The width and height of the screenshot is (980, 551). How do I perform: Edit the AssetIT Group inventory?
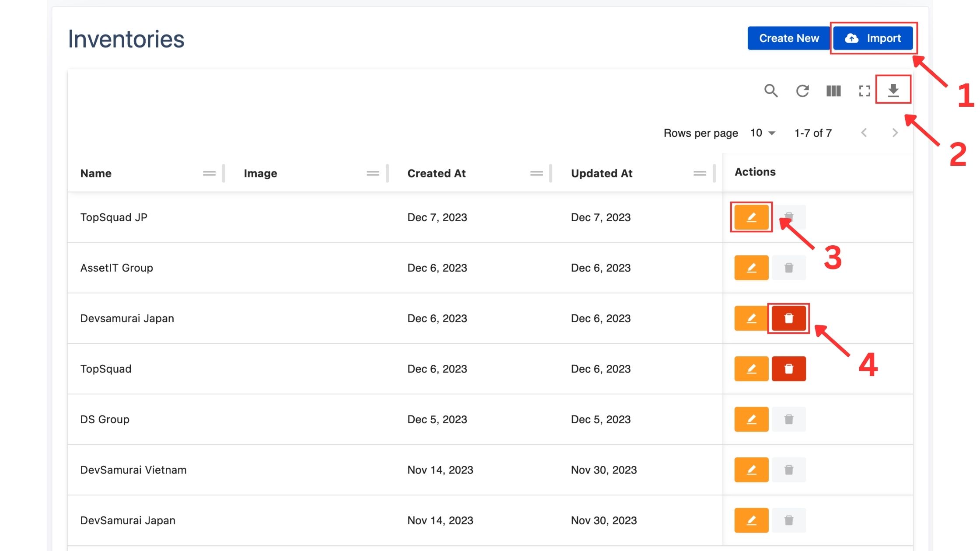[751, 268]
